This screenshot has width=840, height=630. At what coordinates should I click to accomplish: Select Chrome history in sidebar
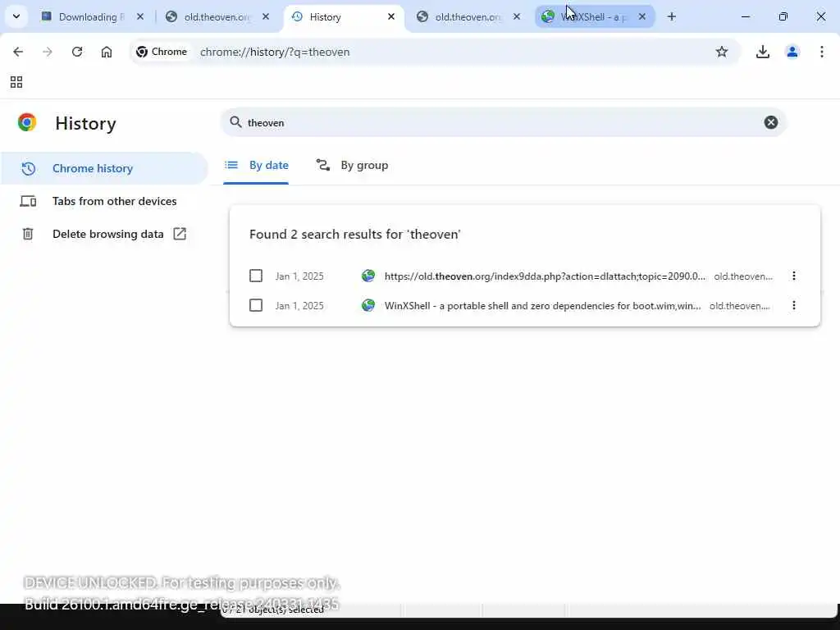[104, 168]
